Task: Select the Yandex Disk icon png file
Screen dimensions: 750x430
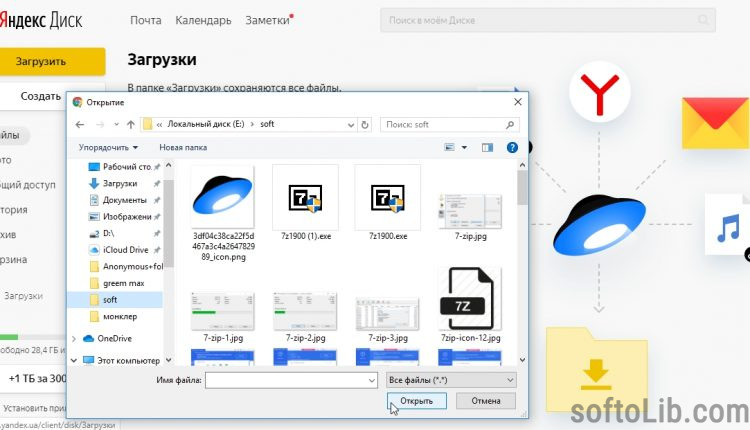Action: tap(223, 213)
